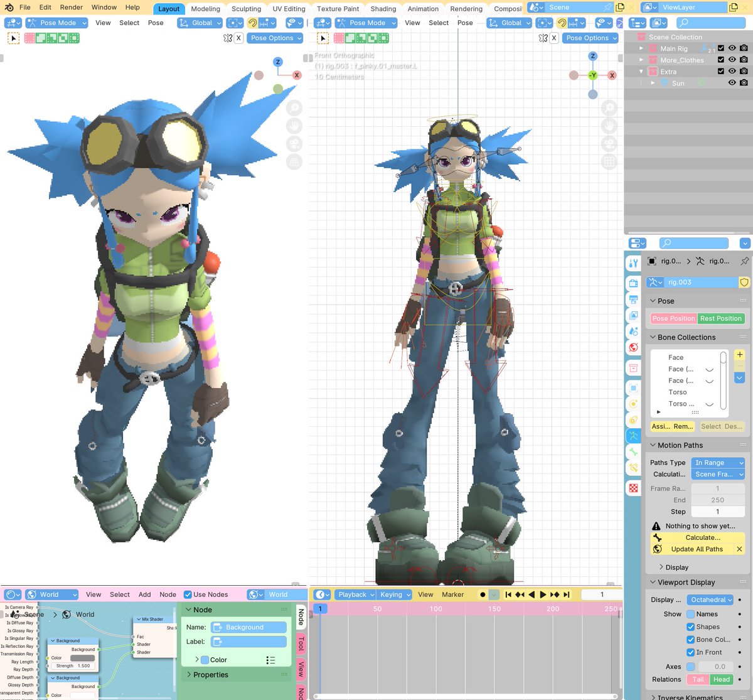The image size is (753, 700).
Task: Click the pin icon in Properties header
Action: click(x=744, y=261)
